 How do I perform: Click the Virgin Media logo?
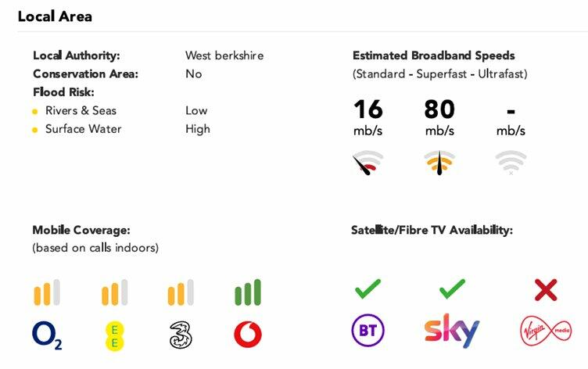coord(545,331)
